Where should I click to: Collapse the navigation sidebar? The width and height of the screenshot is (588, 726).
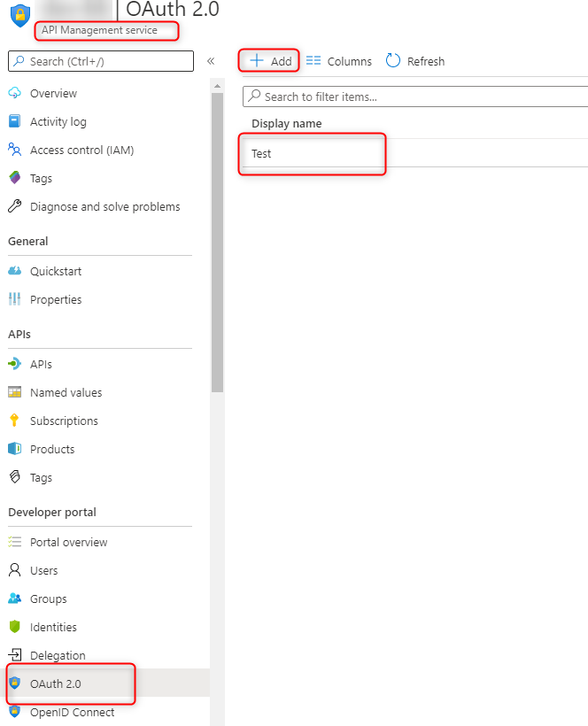(213, 61)
